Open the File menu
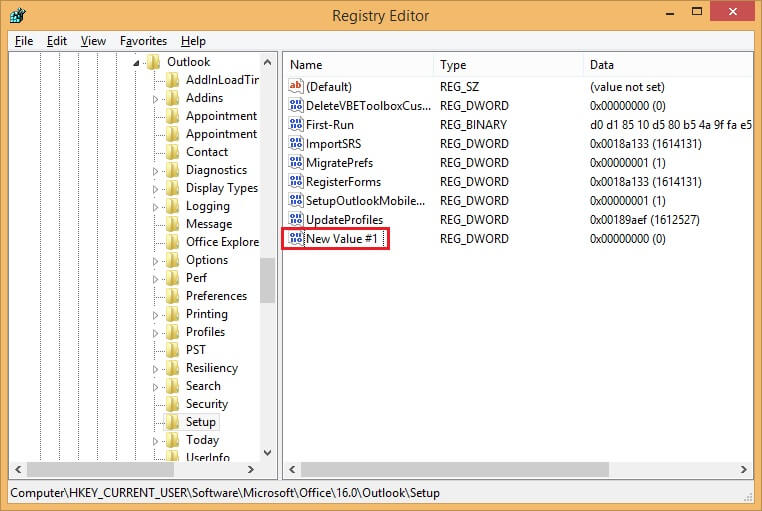 click(x=24, y=41)
